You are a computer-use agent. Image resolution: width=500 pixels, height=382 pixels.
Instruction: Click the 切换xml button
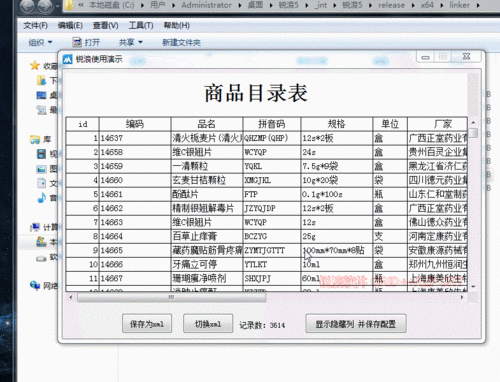click(x=208, y=323)
